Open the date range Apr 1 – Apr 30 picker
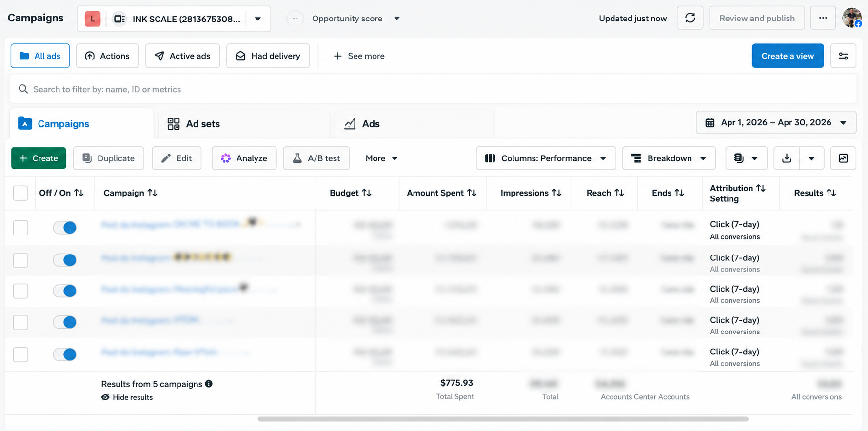Image resolution: width=868 pixels, height=431 pixels. coord(776,123)
